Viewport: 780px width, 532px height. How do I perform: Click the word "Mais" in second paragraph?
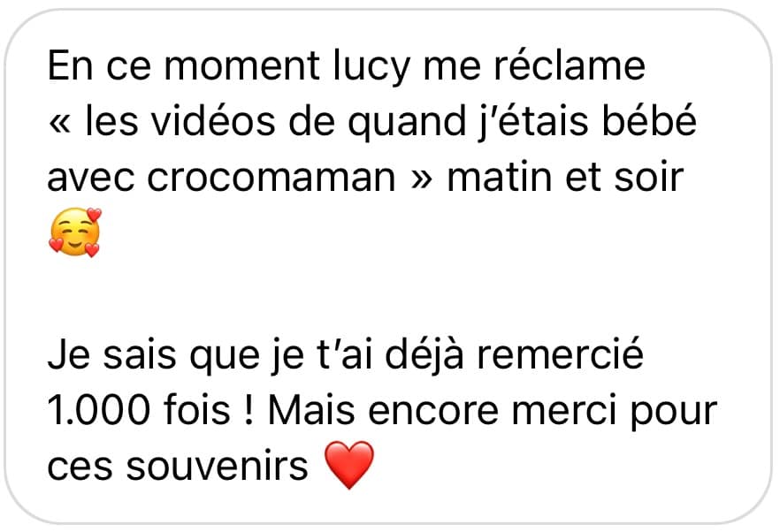(x=312, y=410)
